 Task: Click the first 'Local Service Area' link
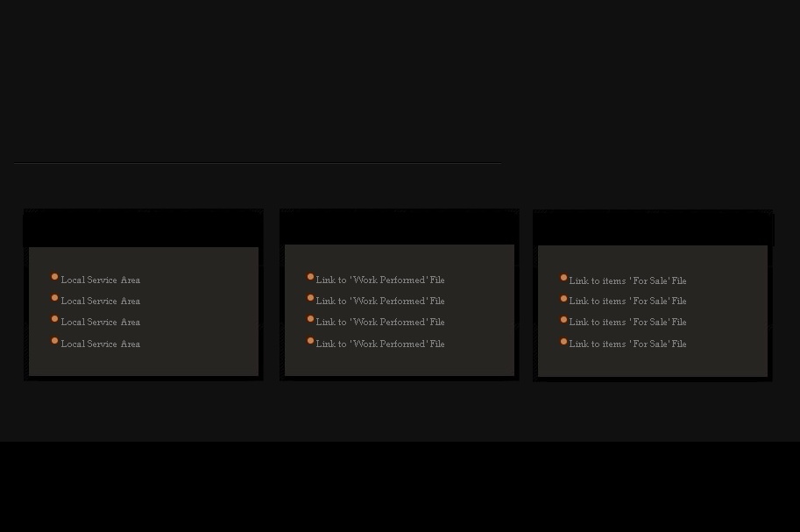pyautogui.click(x=100, y=280)
